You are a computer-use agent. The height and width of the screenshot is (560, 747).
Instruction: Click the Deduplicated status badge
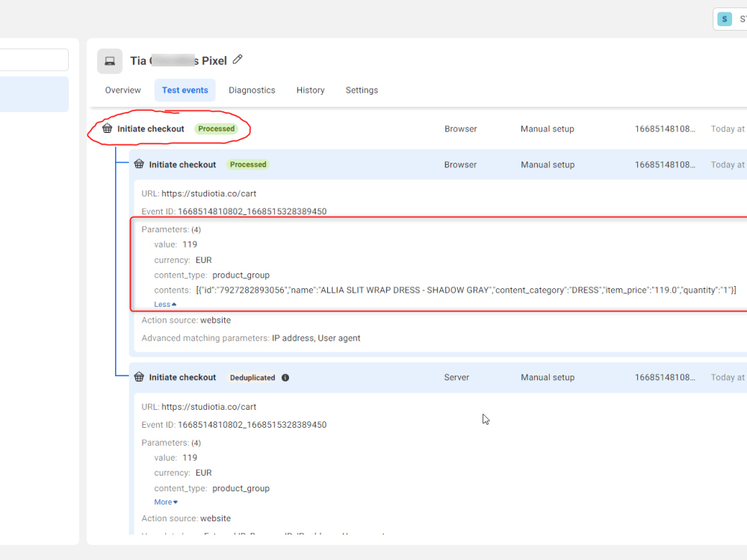pos(252,378)
